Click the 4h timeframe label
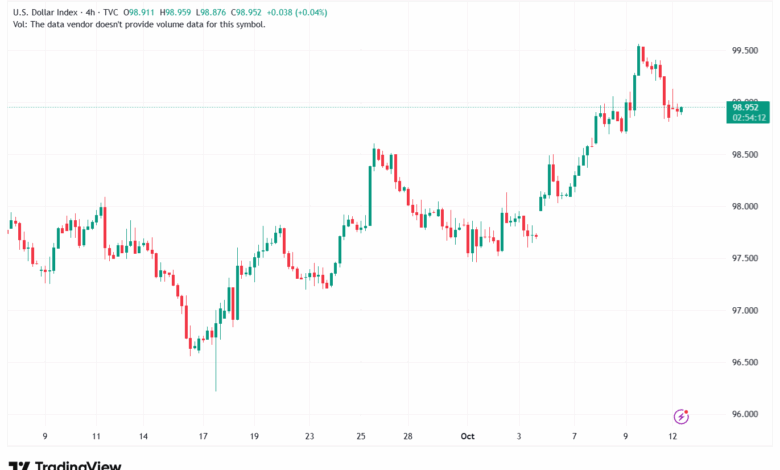 click(x=90, y=12)
